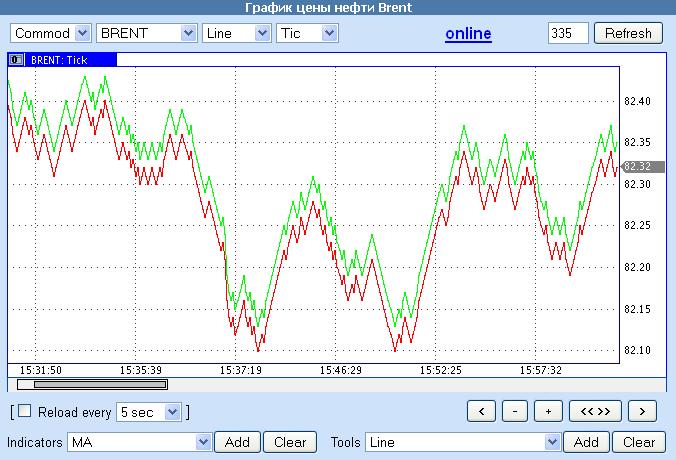Expand the 5 sec reload interval dropdown
This screenshot has width=676, height=460.
pyautogui.click(x=149, y=412)
